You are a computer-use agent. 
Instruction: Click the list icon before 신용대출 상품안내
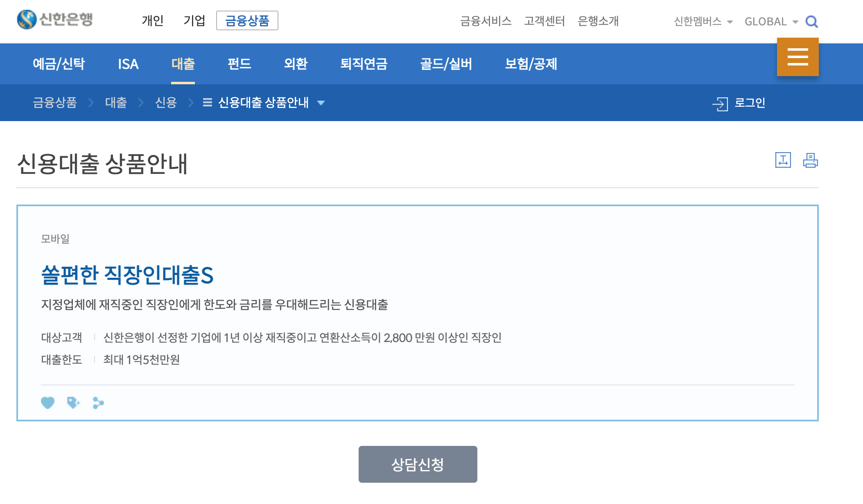208,102
